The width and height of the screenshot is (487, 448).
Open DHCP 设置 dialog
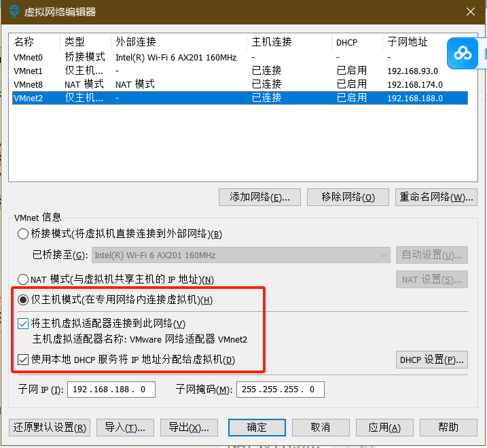pyautogui.click(x=432, y=360)
